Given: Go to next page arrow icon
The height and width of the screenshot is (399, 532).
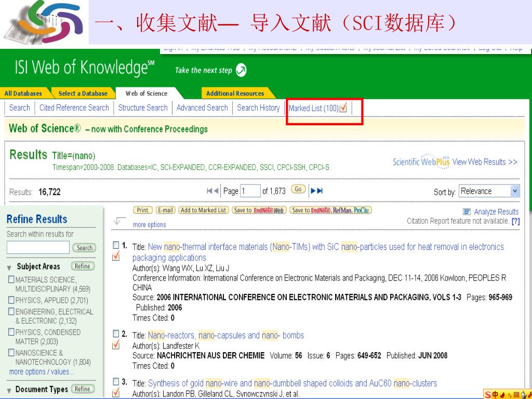Looking at the screenshot, I should [313, 191].
